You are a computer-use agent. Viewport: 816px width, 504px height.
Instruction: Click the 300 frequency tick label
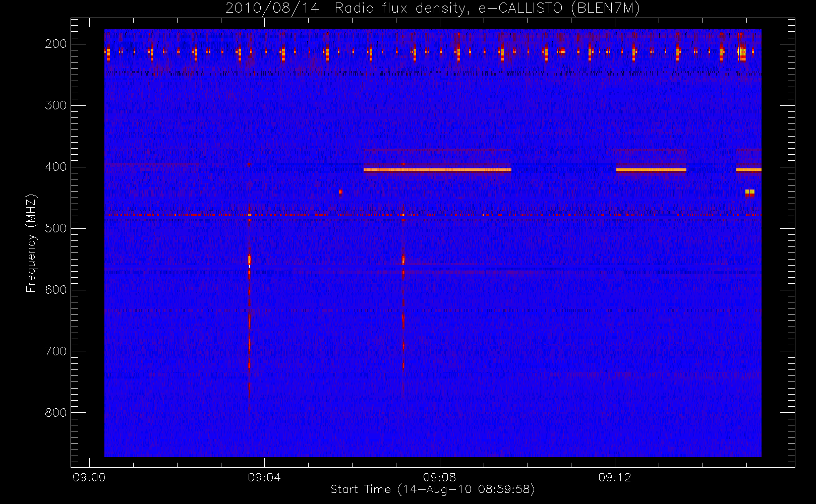tap(56, 105)
